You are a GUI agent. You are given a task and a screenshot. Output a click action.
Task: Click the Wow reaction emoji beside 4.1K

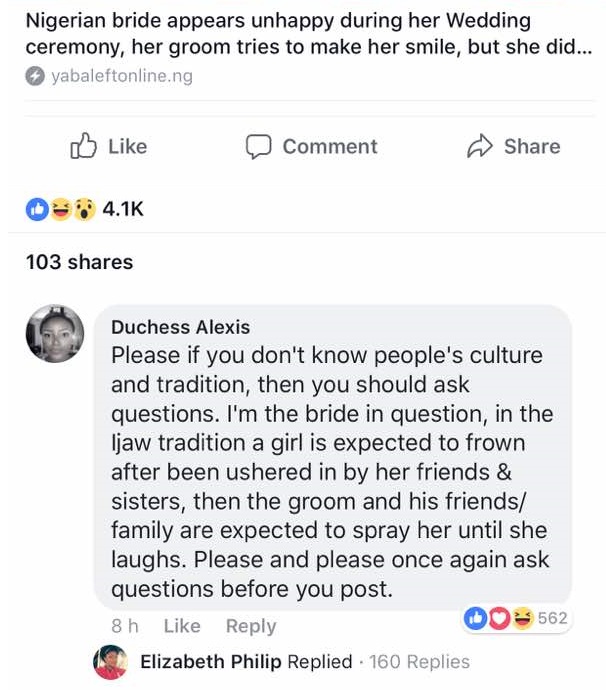(84, 208)
